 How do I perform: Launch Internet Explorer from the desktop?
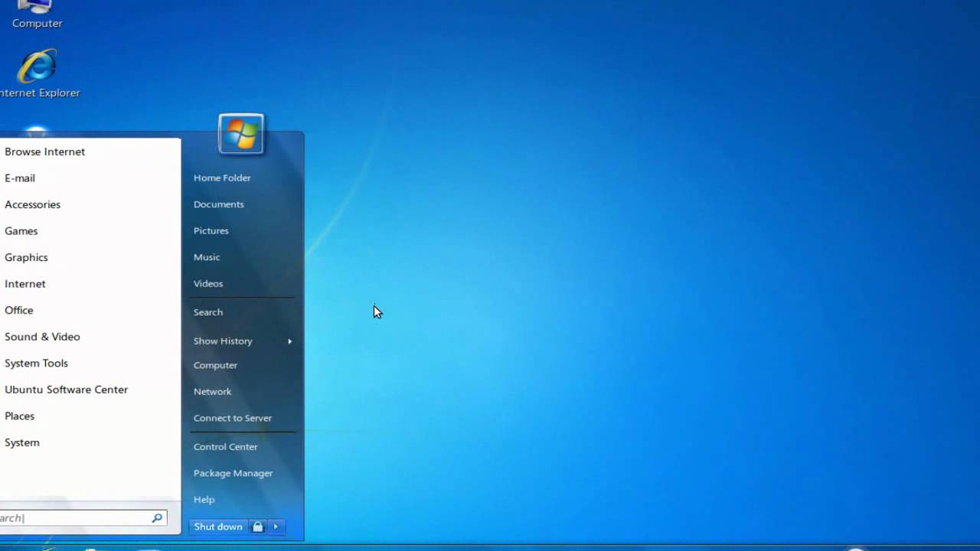pyautogui.click(x=38, y=74)
